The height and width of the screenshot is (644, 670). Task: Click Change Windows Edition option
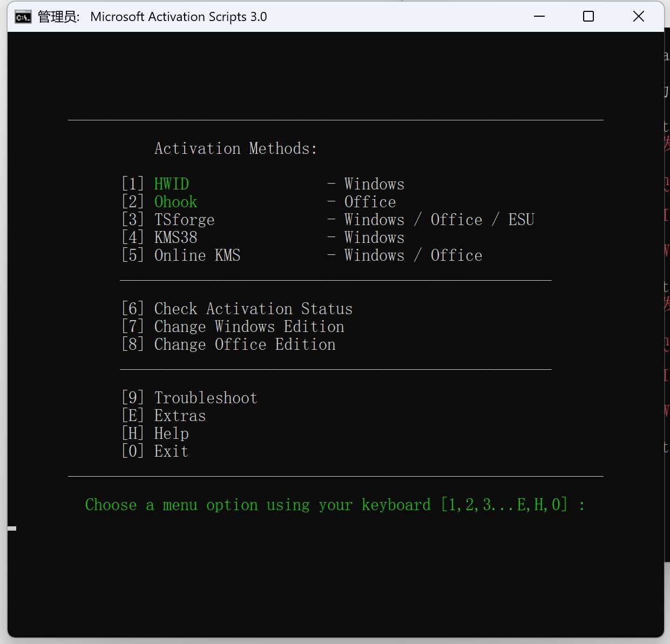pos(249,327)
